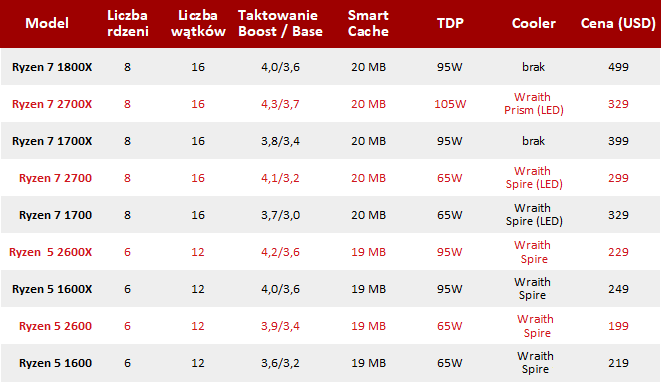The height and width of the screenshot is (383, 661).
Task: Click the Smart Cache column header
Action: click(368, 23)
